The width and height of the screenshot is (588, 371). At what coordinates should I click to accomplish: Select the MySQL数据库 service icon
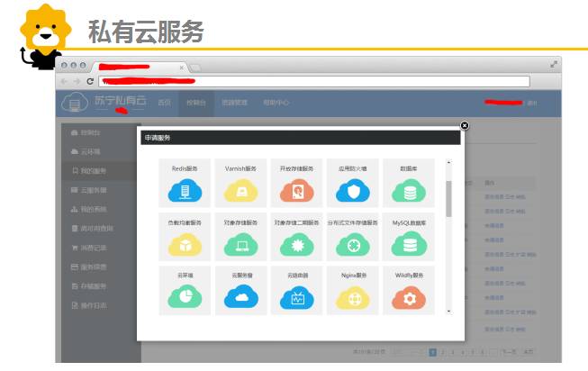[409, 244]
